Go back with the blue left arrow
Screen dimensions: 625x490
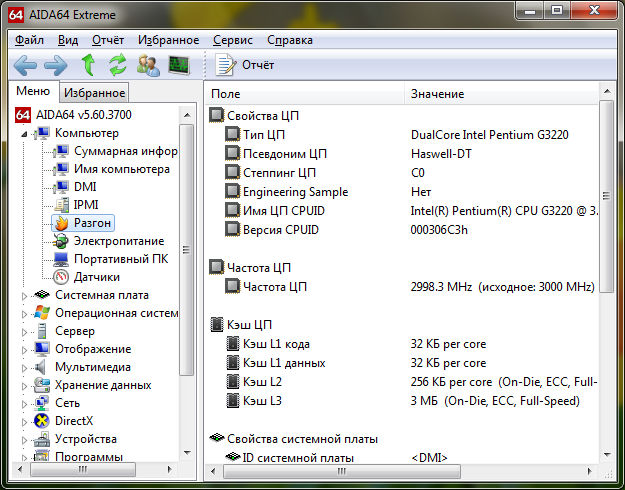coord(25,65)
